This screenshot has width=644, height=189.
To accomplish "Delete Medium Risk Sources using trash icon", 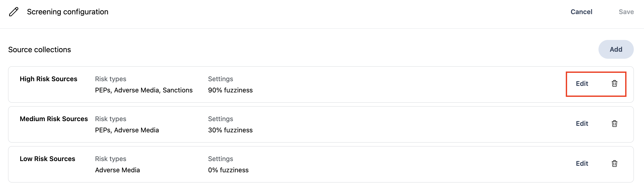I will coord(614,123).
